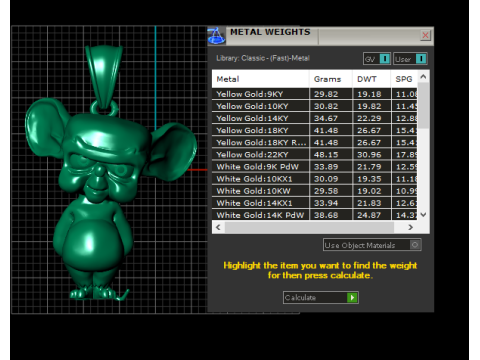Click the 19.82 DWT cell
This screenshot has height=360, width=480.
click(x=372, y=106)
